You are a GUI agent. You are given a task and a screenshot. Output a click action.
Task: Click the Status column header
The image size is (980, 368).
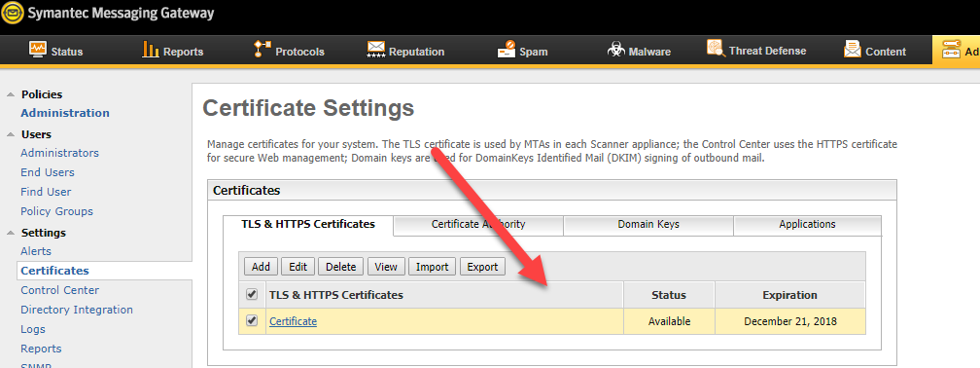click(x=669, y=295)
